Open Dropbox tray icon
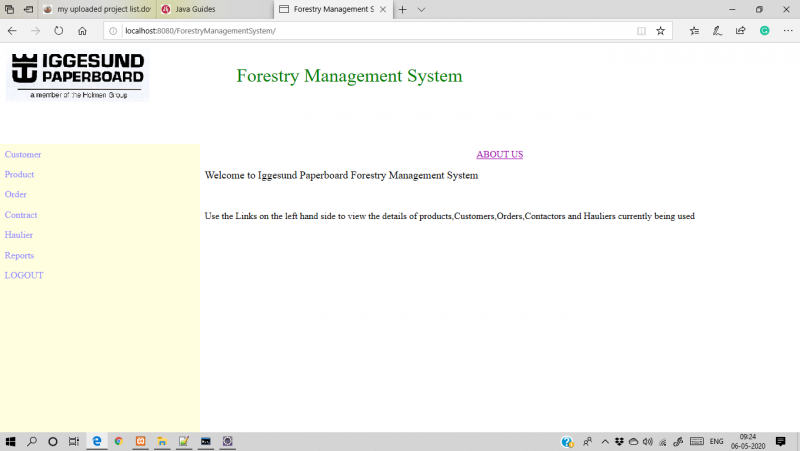This screenshot has height=451, width=800. pyautogui.click(x=619, y=442)
